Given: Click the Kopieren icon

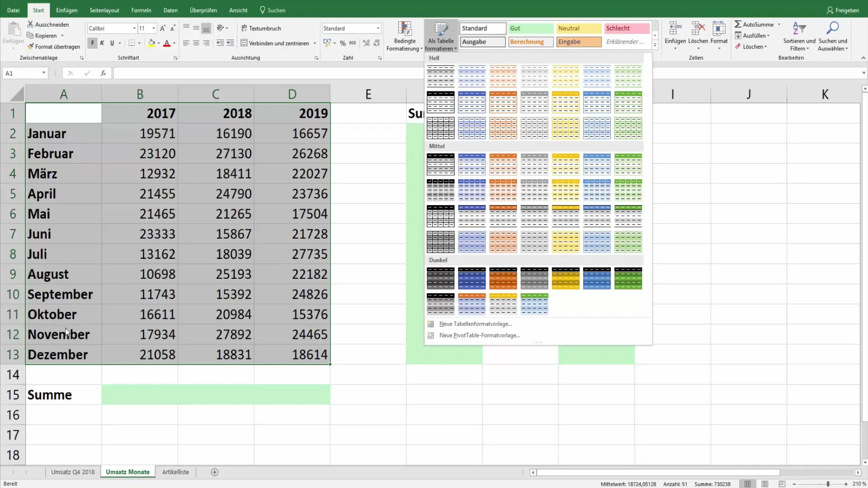Looking at the screenshot, I should tap(30, 36).
